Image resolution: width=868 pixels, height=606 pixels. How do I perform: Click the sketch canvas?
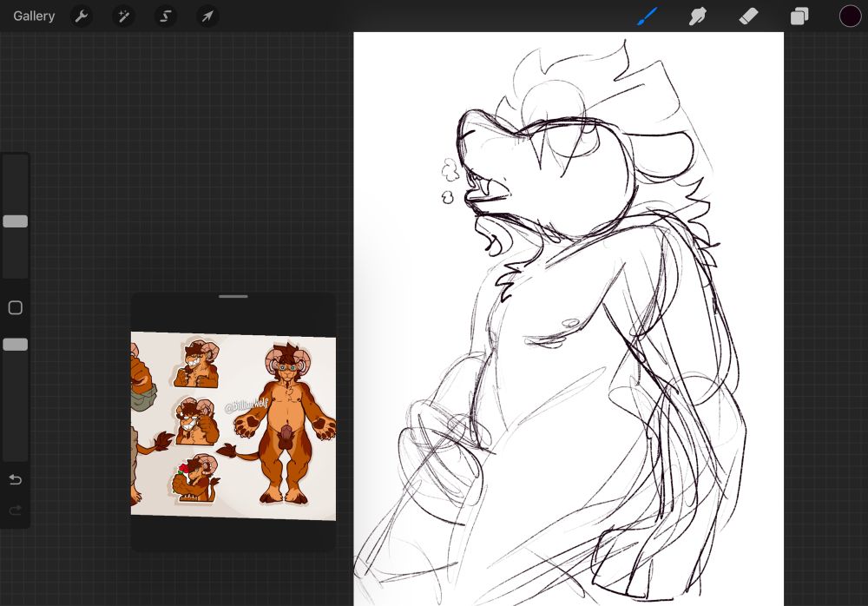click(x=569, y=319)
